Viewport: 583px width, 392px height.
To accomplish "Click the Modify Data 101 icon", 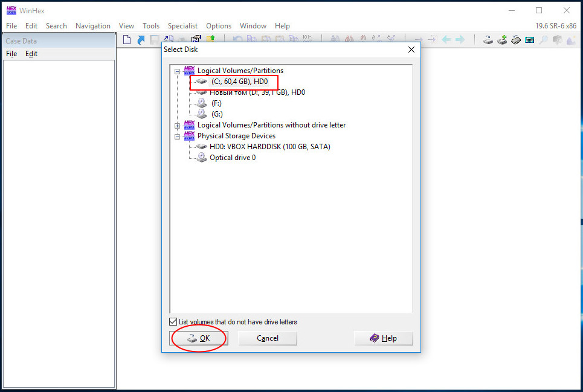I will [x=307, y=38].
